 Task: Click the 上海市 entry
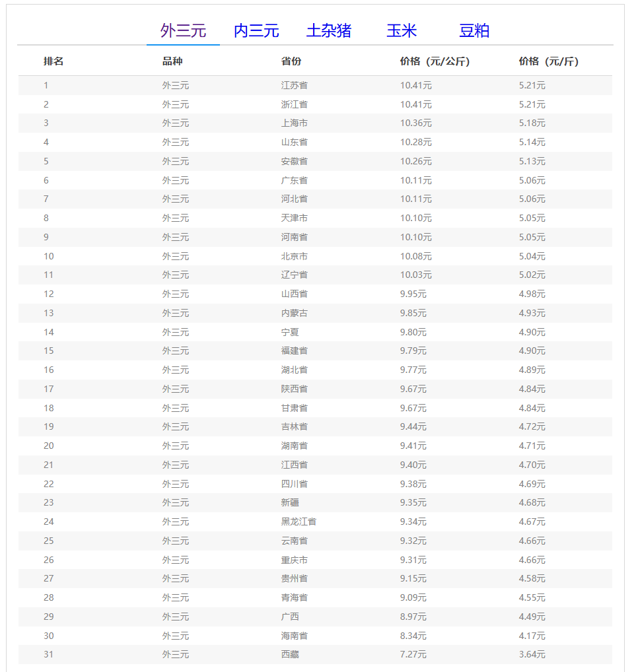[x=294, y=123]
